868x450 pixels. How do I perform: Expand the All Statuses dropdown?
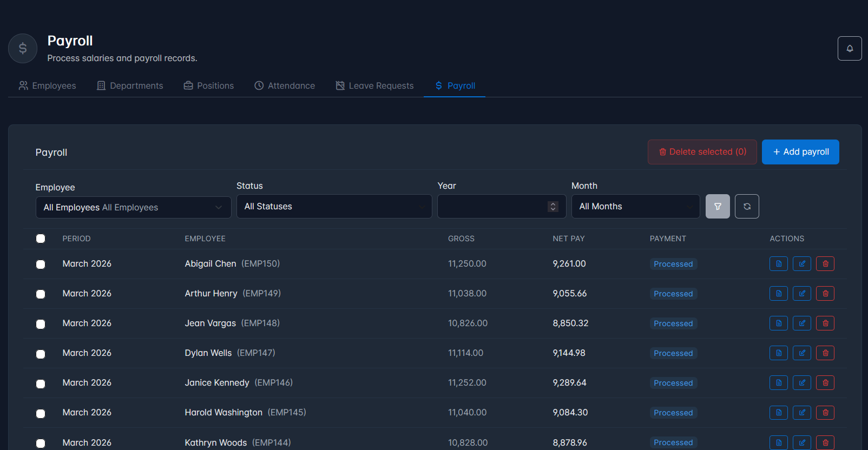pyautogui.click(x=334, y=207)
